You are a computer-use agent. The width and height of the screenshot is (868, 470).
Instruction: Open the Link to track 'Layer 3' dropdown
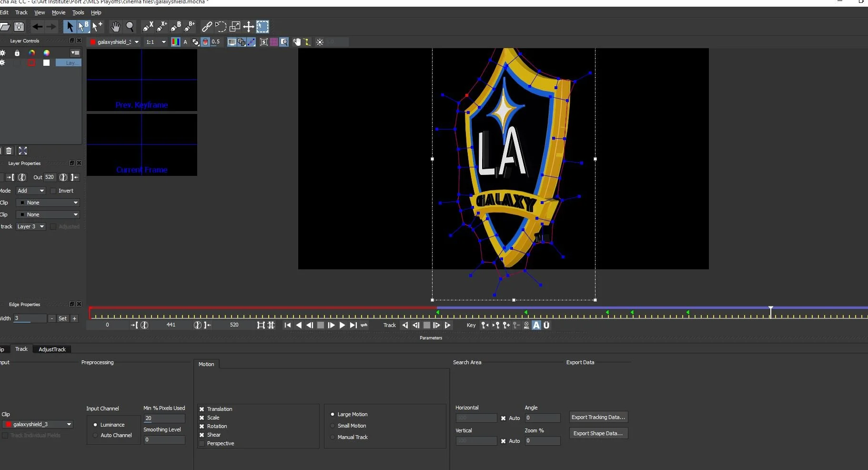click(30, 226)
